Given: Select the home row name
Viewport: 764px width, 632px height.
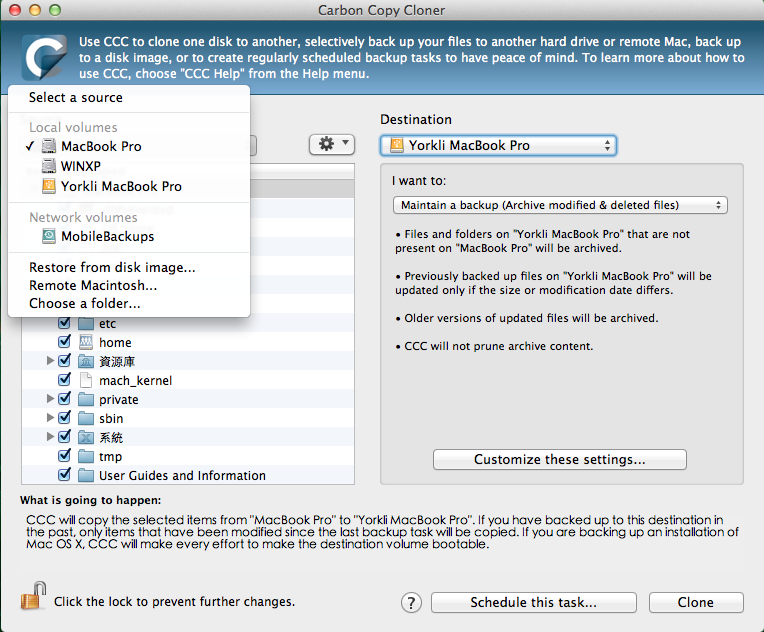Looking at the screenshot, I should (x=115, y=343).
